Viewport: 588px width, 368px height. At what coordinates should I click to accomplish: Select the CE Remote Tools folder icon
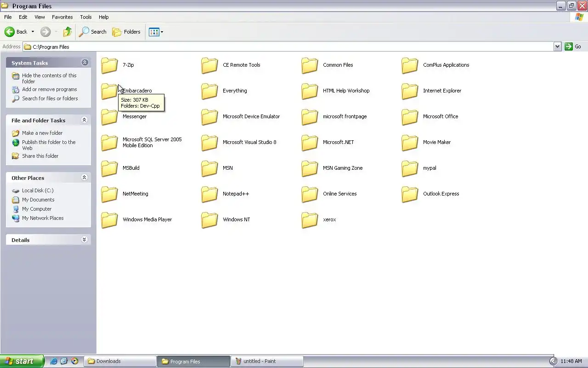(x=209, y=65)
